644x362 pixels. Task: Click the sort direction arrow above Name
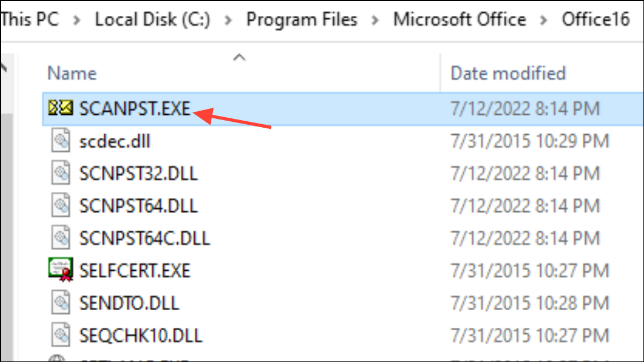click(x=238, y=57)
